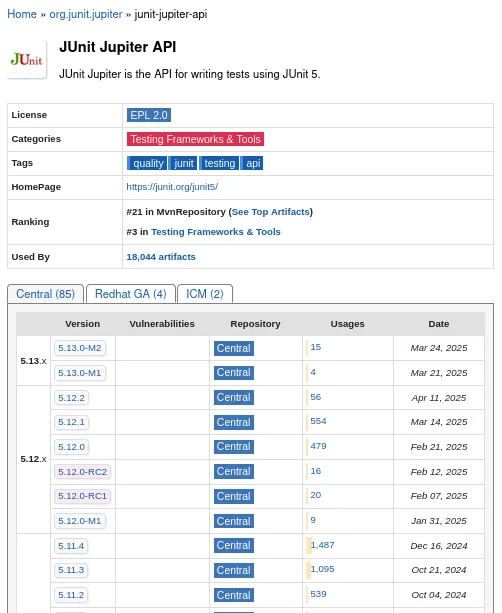Screen dimensions: 502x613
Task: Open version 5.12.0-RC2
Action: click(82, 472)
